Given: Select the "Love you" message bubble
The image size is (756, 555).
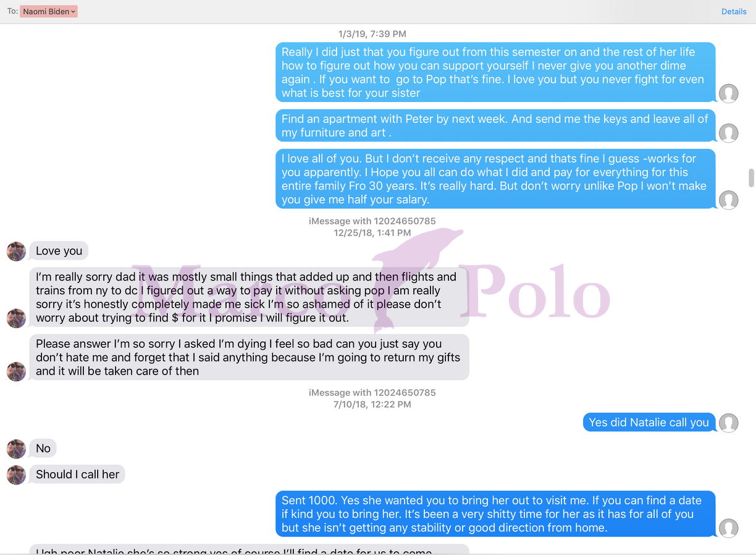Looking at the screenshot, I should pyautogui.click(x=59, y=251).
